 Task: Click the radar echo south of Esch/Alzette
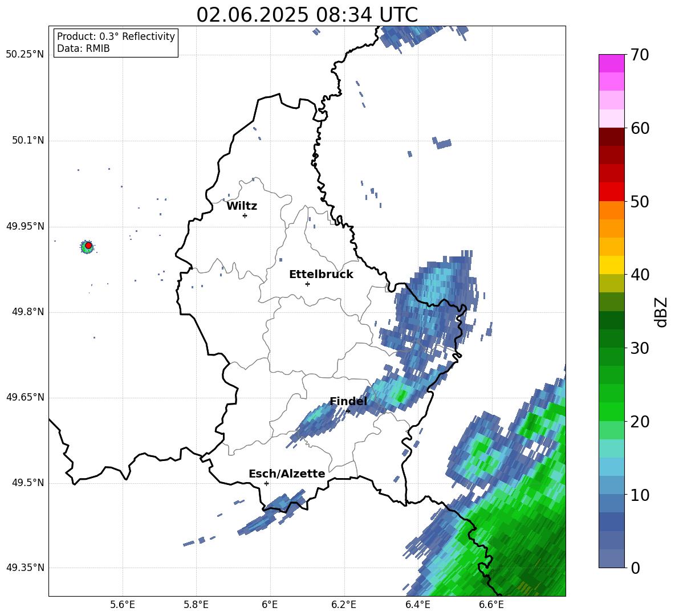(x=271, y=512)
